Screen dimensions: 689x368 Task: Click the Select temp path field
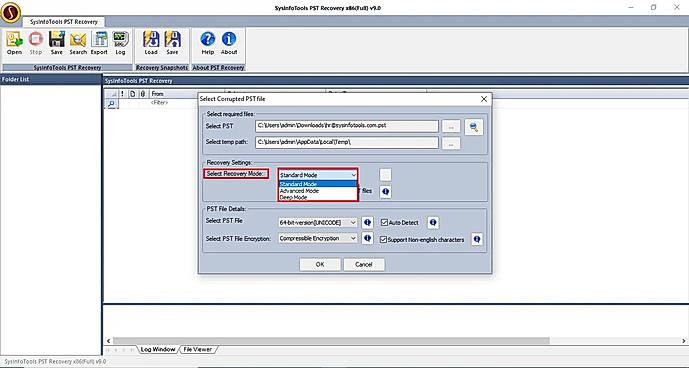(x=347, y=142)
